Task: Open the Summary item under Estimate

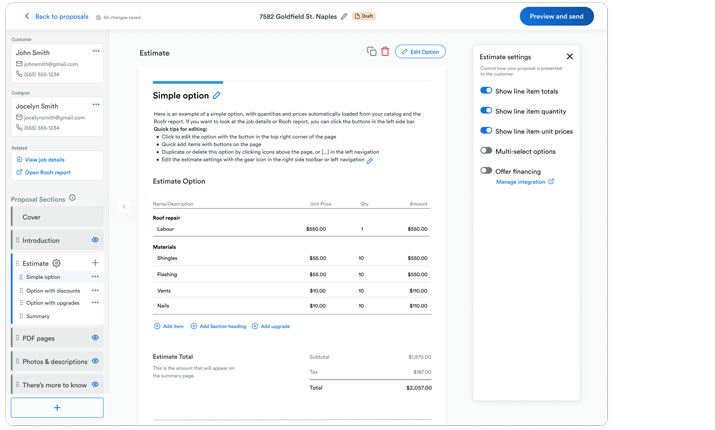Action: click(x=37, y=316)
